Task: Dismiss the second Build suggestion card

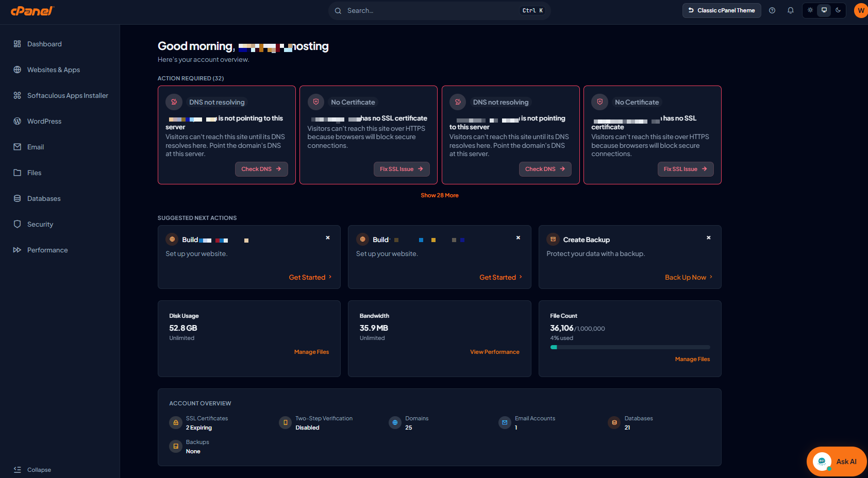Action: click(519, 237)
